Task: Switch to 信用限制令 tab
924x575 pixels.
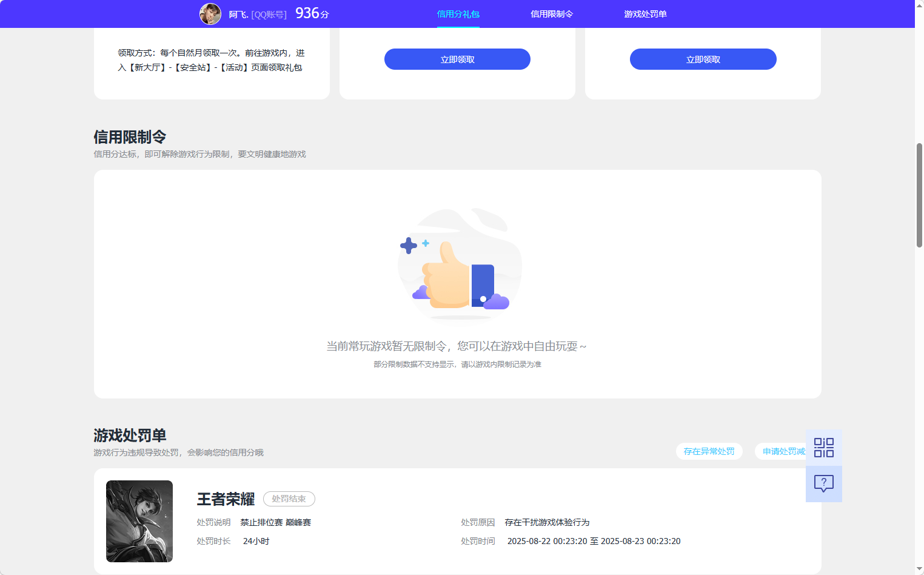Action: click(551, 13)
